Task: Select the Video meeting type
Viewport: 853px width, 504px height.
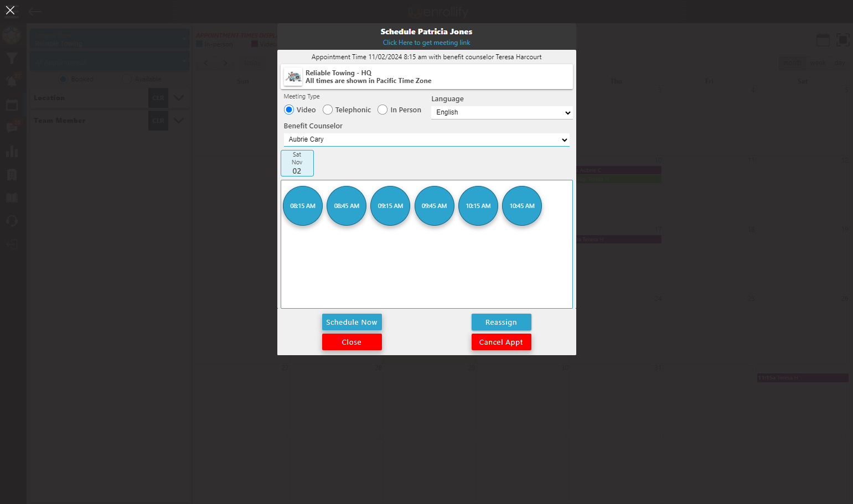Action: pyautogui.click(x=289, y=110)
